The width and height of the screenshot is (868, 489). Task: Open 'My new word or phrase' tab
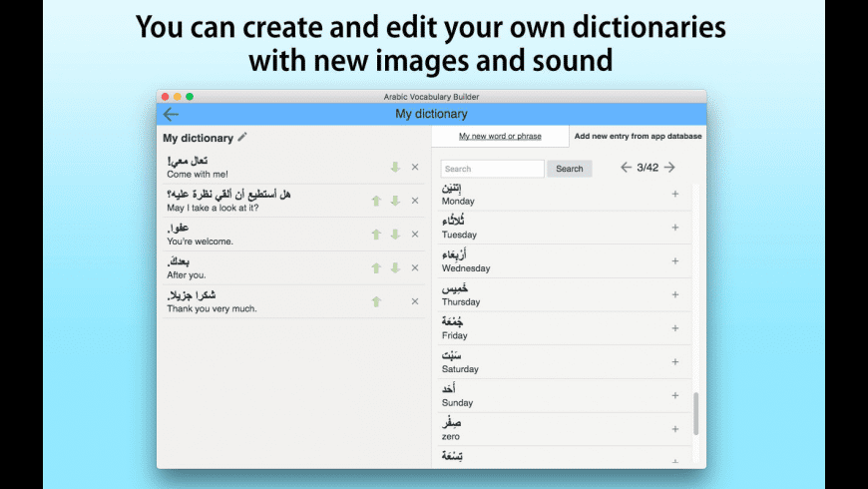(500, 137)
